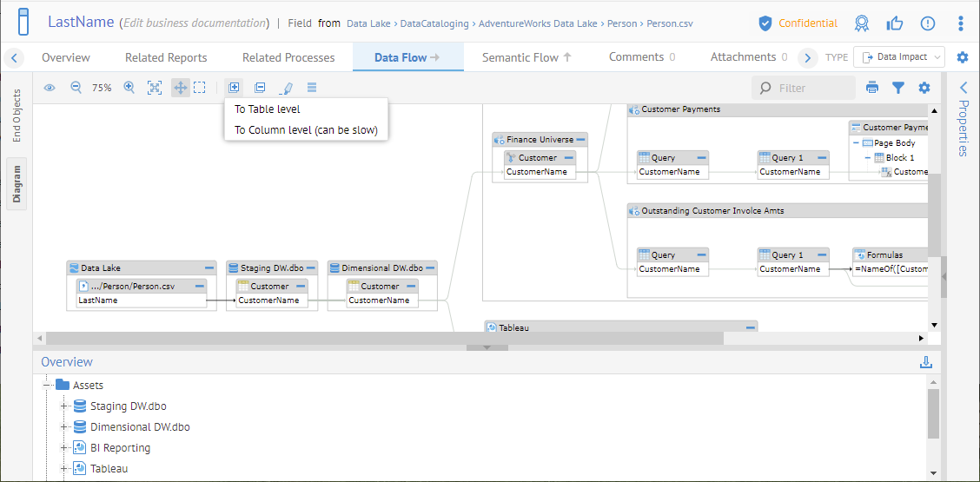Toggle the pan mode hand tool
980x482 pixels.
click(180, 88)
